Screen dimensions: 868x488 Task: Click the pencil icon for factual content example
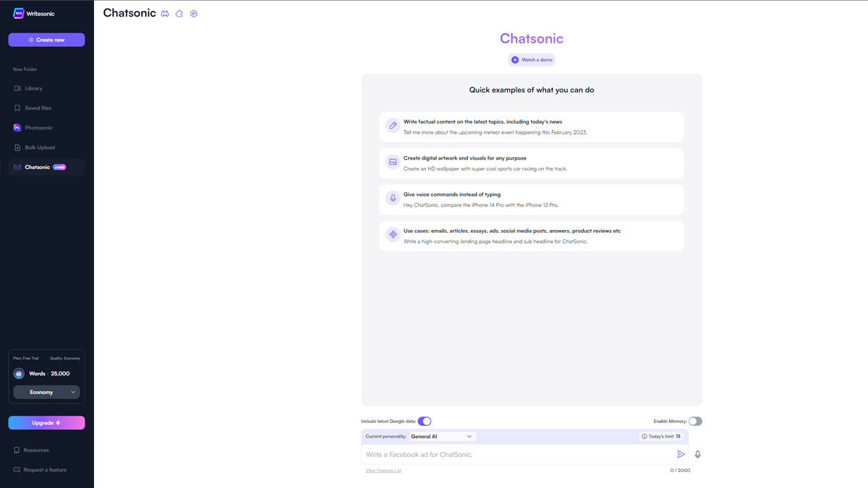[x=393, y=126]
